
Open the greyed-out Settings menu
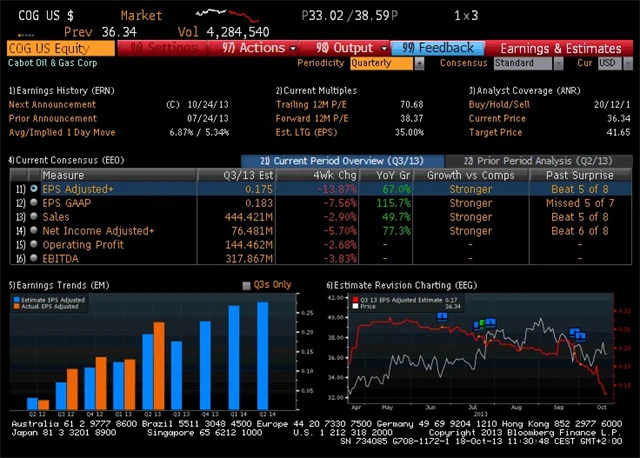tap(162, 48)
